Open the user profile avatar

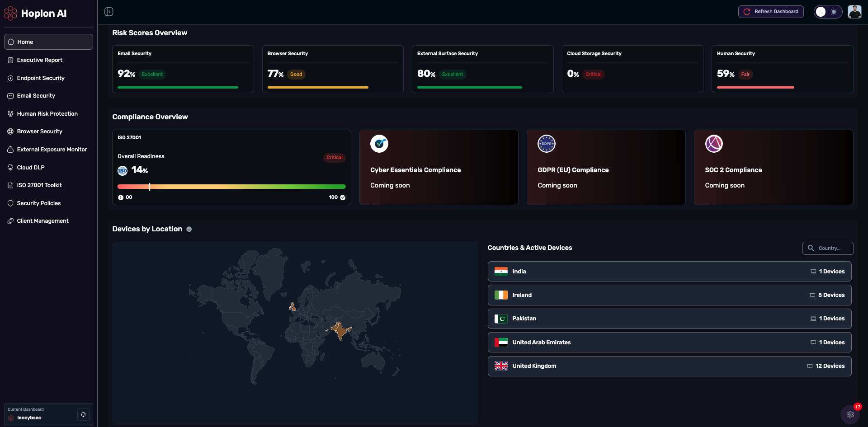coord(854,12)
